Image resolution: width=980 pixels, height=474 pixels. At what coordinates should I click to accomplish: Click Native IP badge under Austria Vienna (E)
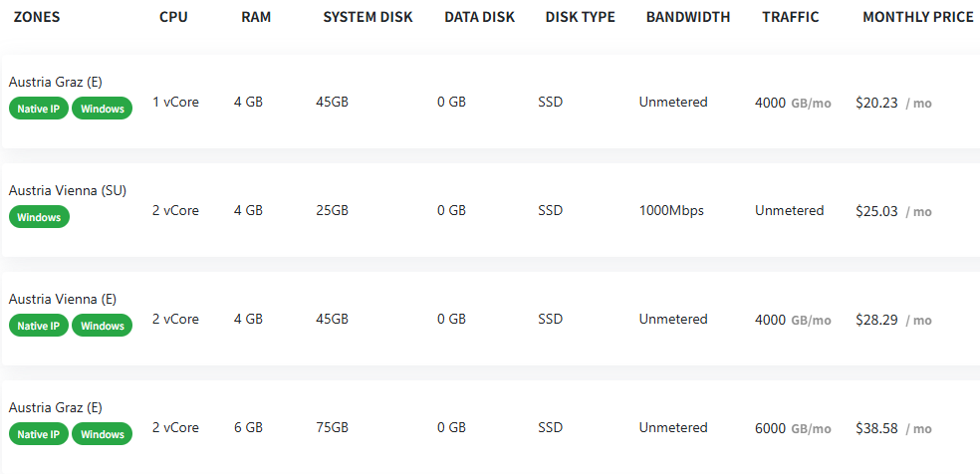coord(39,326)
